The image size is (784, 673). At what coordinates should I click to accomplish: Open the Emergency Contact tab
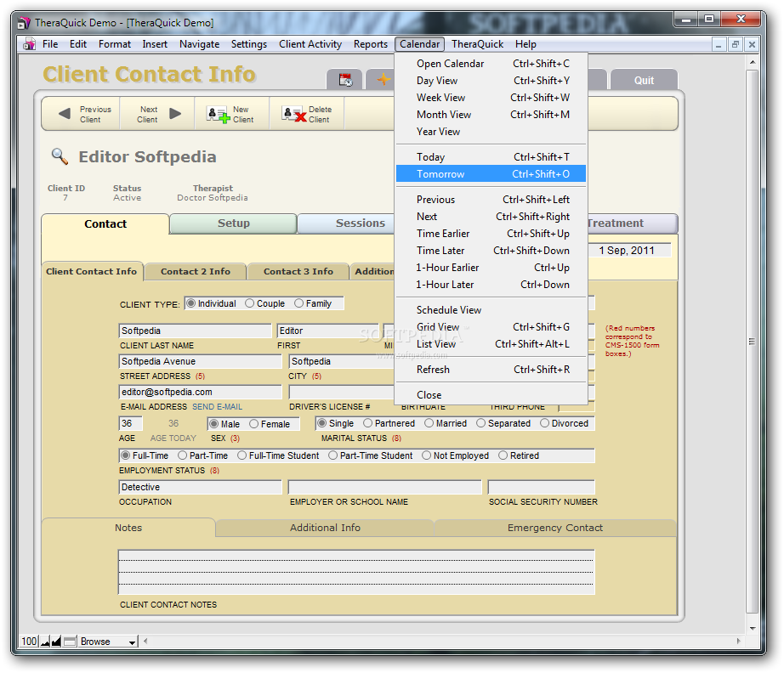555,528
